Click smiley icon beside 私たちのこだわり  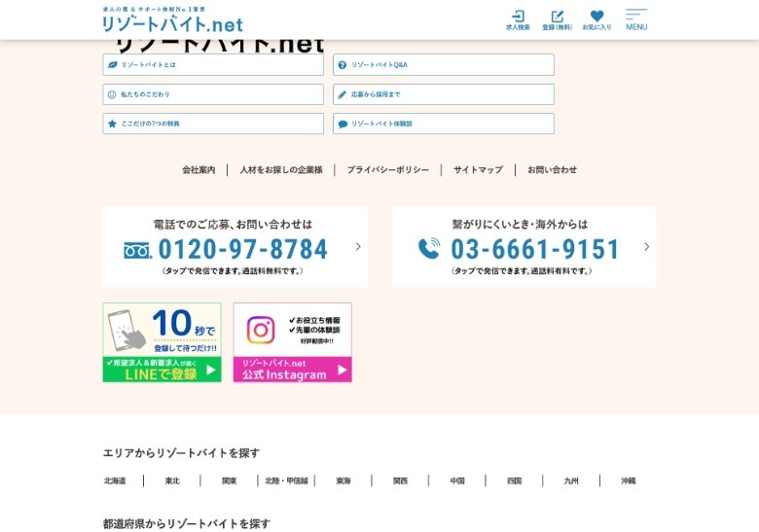112,94
